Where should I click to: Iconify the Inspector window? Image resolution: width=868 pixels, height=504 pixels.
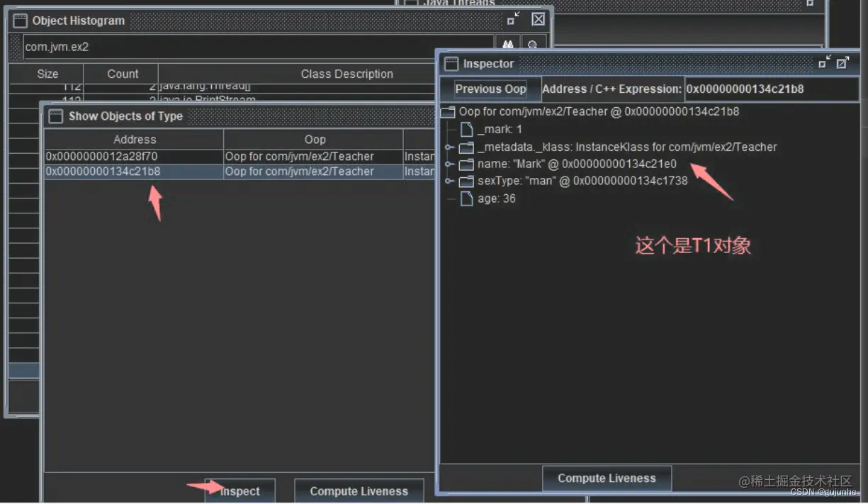pyautogui.click(x=825, y=62)
